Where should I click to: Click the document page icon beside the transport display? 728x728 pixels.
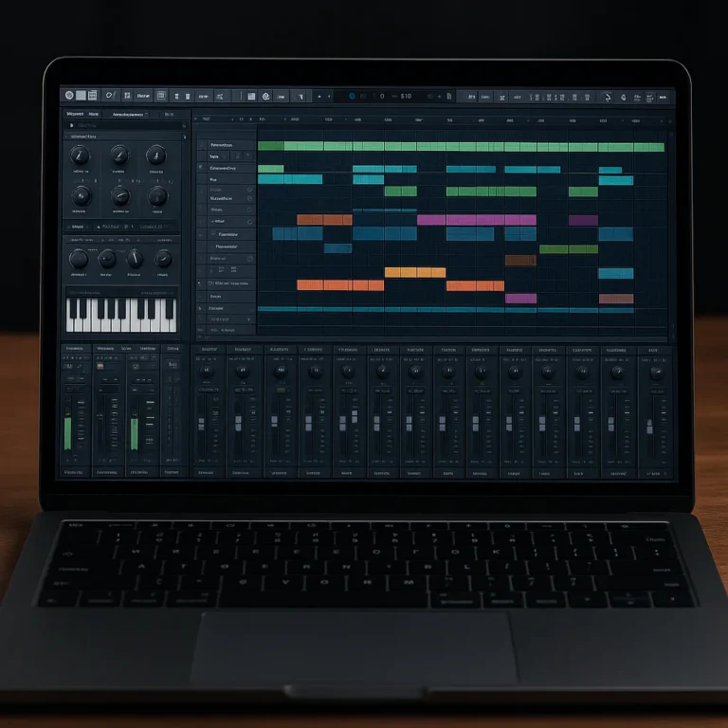tap(449, 96)
